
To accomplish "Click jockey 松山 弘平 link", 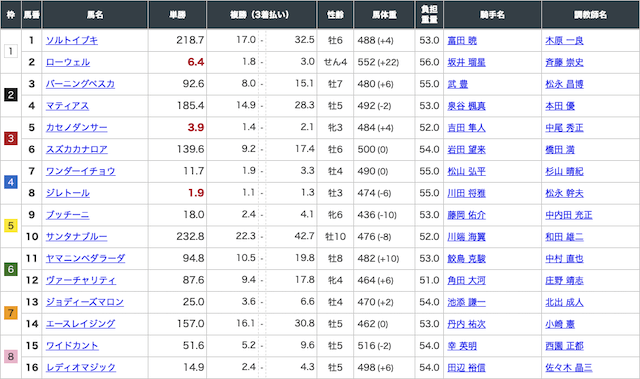I will pyautogui.click(x=467, y=171).
